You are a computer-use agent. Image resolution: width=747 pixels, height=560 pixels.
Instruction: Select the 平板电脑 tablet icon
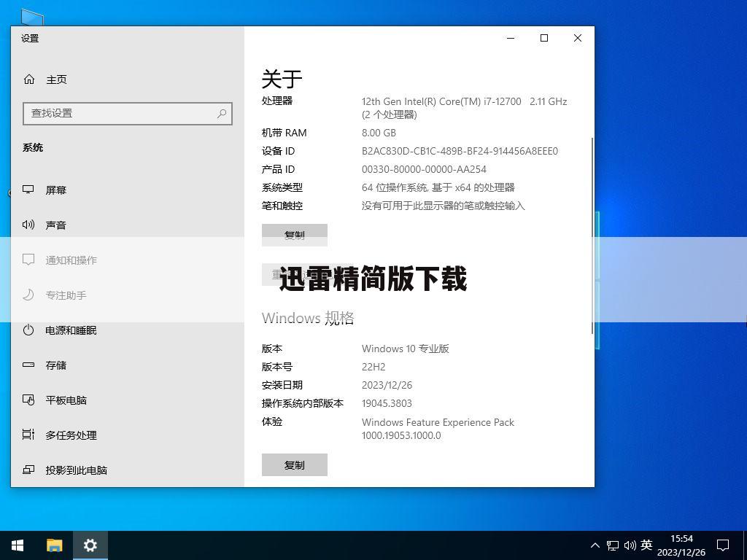point(28,400)
